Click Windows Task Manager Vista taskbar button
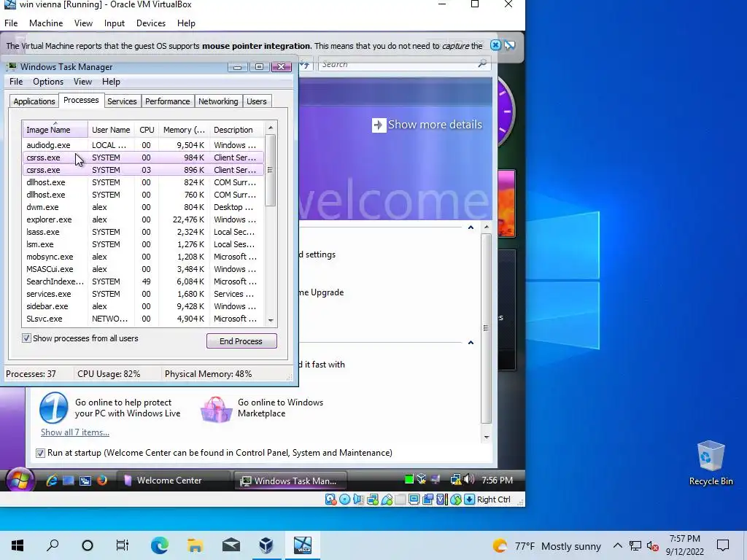This screenshot has height=560, width=747. pos(292,481)
